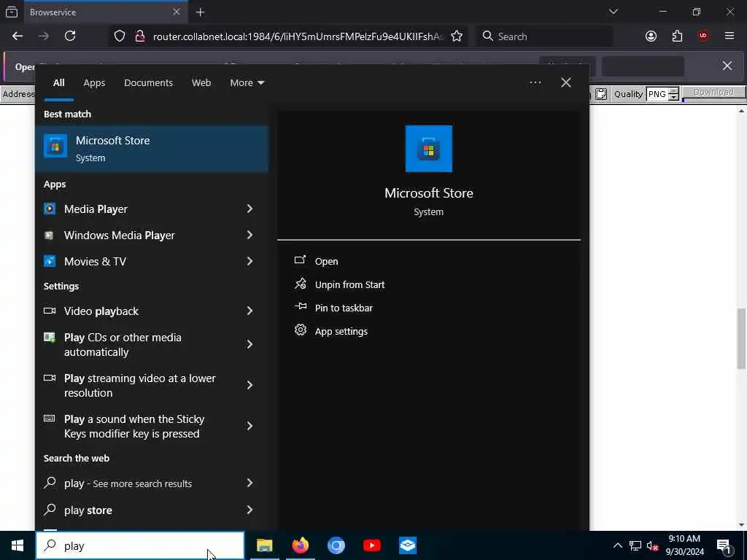The width and height of the screenshot is (747, 560).
Task: Expand Play CDs or other media arrow
Action: pos(249,344)
